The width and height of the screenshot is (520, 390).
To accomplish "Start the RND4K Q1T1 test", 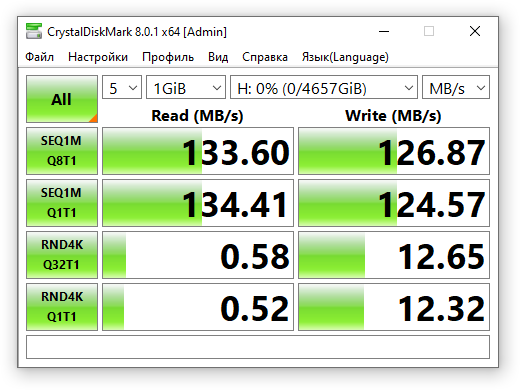I will click(62, 307).
